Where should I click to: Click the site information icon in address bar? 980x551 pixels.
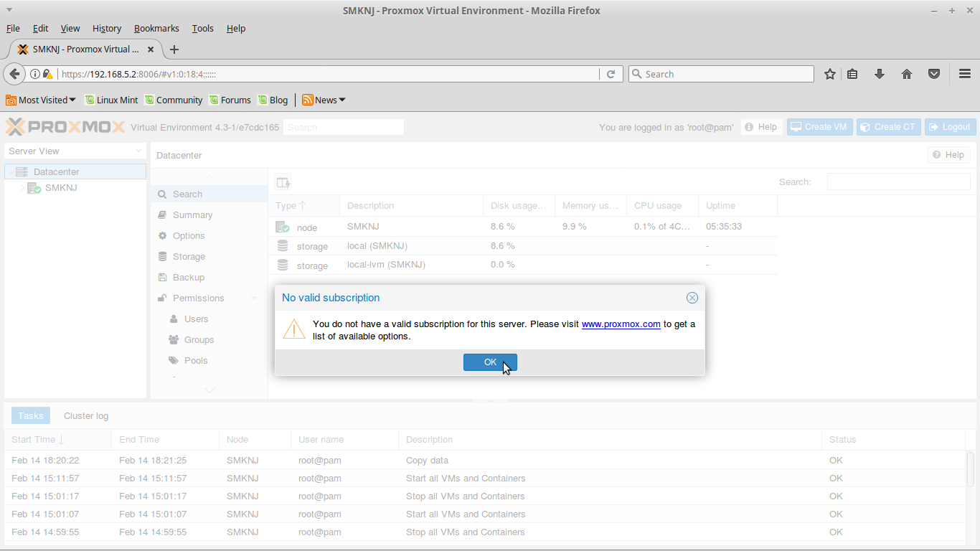point(34,74)
